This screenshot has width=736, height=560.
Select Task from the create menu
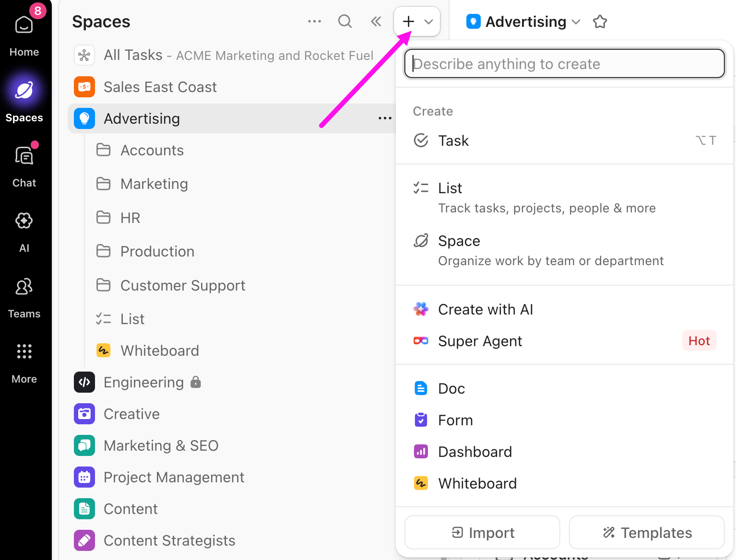[x=453, y=140]
